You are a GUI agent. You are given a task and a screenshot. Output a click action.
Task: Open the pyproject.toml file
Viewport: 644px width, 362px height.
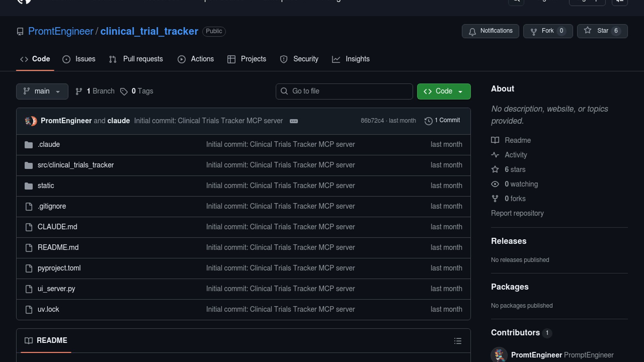tap(59, 268)
